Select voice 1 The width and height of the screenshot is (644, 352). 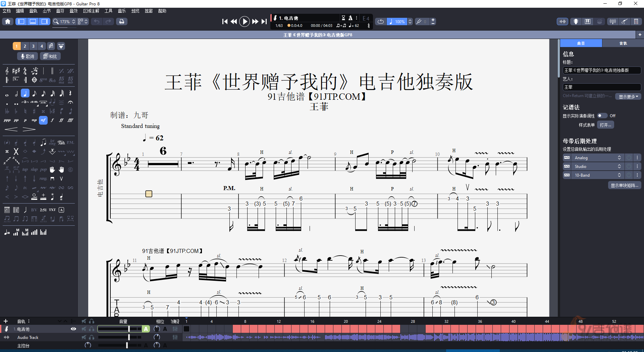pyautogui.click(x=16, y=46)
